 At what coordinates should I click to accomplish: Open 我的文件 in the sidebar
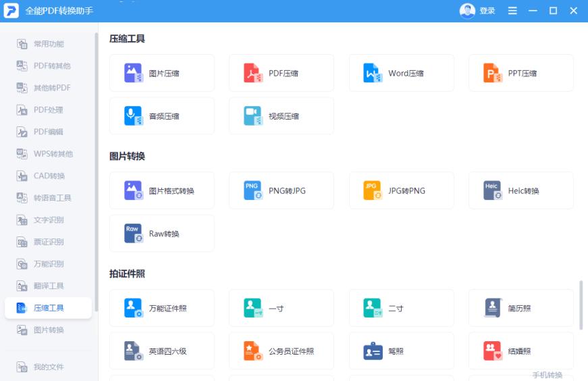(49, 367)
